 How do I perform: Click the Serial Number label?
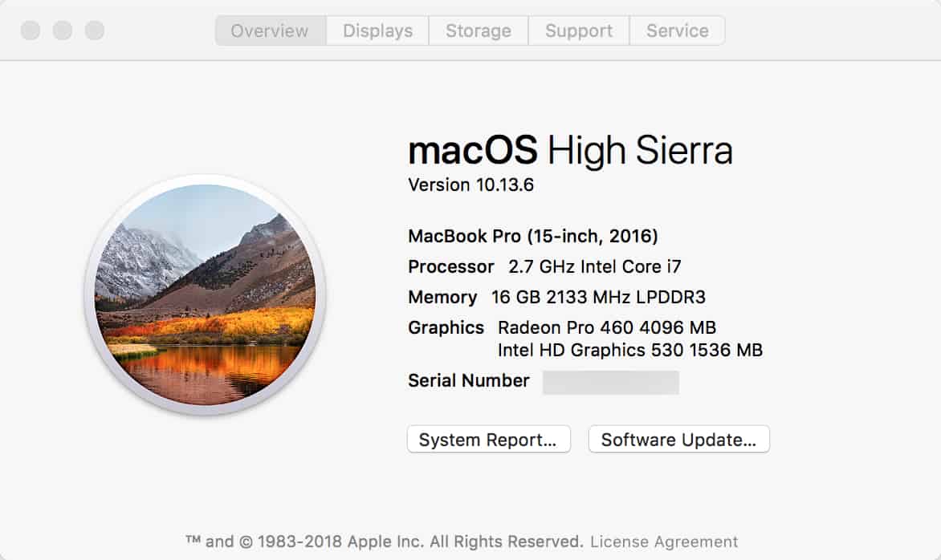pos(469,381)
